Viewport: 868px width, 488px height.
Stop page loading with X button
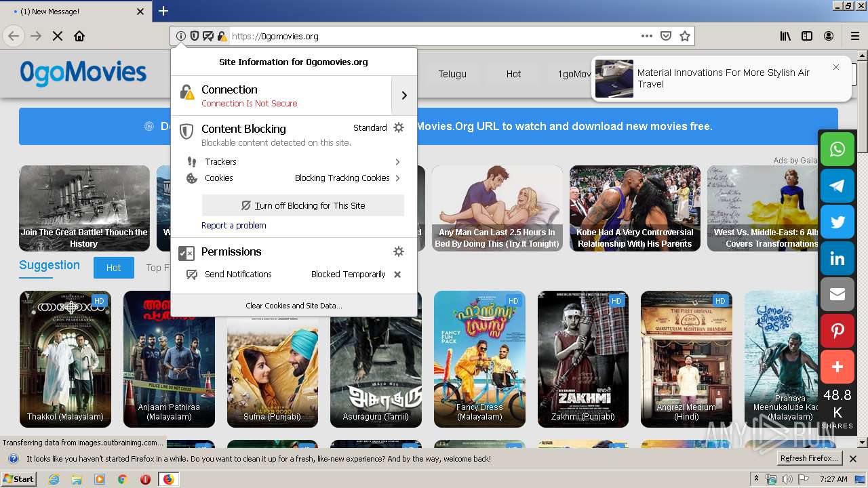tap(58, 36)
